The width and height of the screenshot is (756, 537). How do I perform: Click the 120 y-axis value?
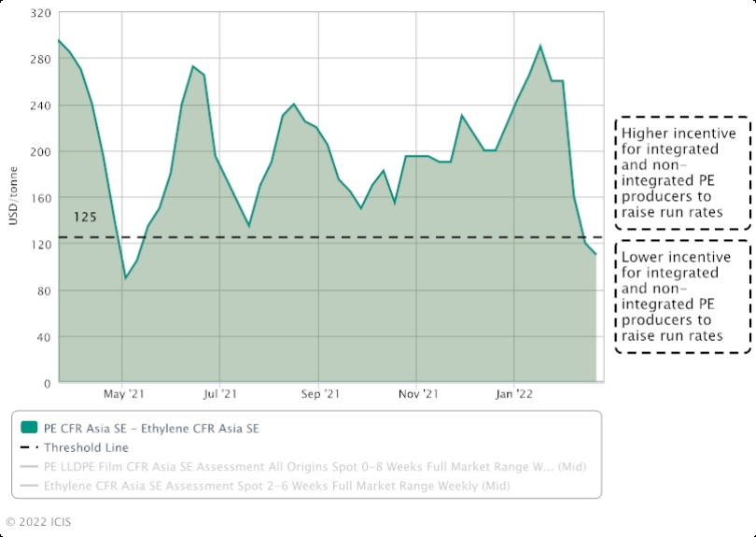[40, 245]
